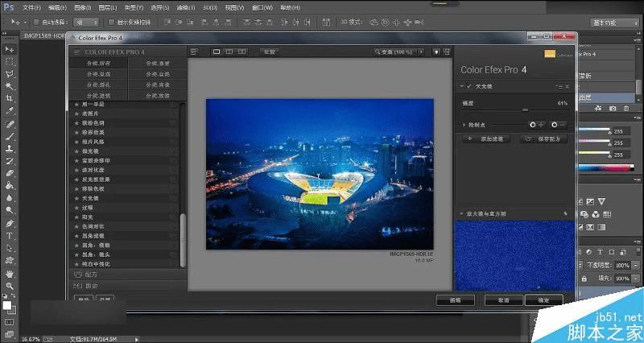
Task: Toggle the favorite star for 偏光镜
Action: click(x=76, y=151)
